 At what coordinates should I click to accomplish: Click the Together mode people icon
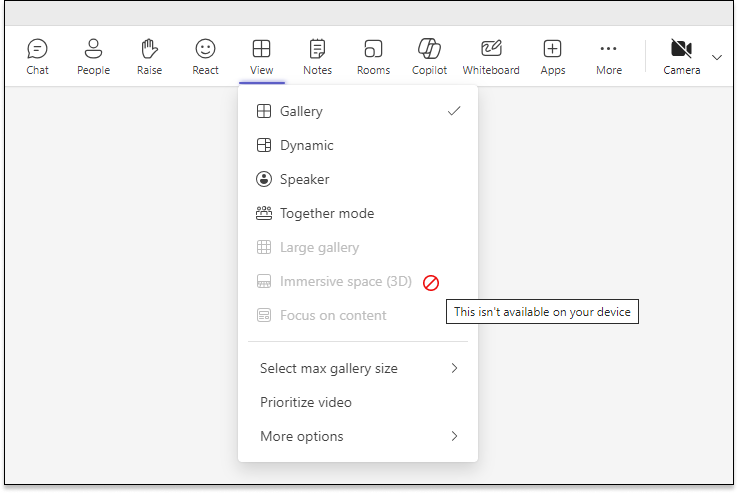[264, 213]
